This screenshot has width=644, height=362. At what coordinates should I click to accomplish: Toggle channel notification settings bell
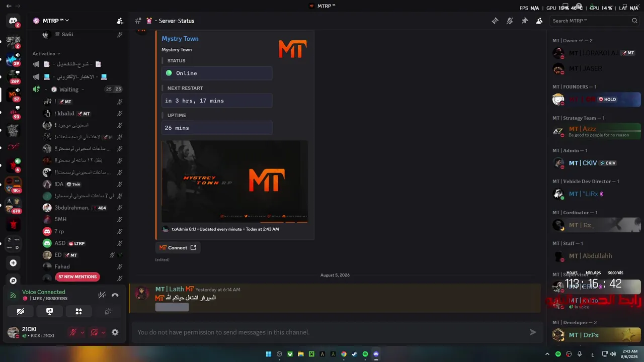pos(510,21)
